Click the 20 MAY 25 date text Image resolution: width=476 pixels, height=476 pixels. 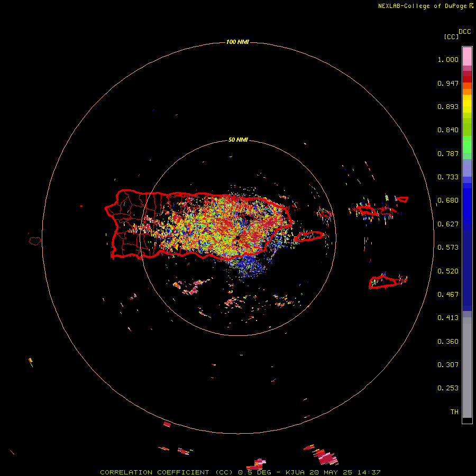pos(331,472)
